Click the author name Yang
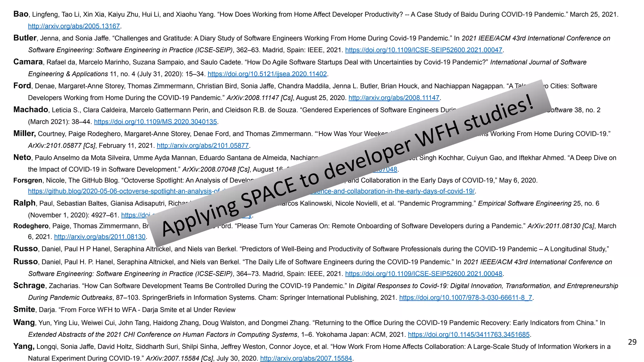This screenshot has height=362, width=644. click(24, 347)
